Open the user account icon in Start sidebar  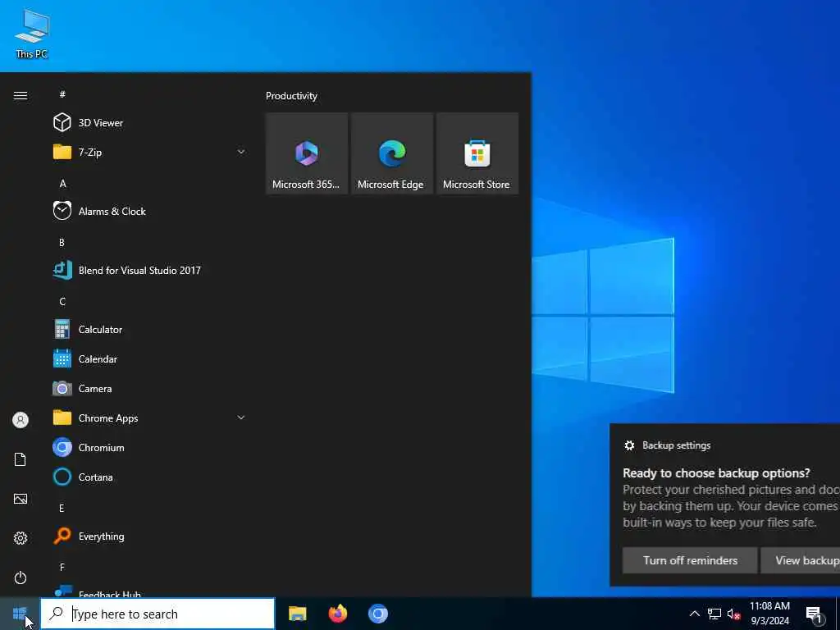pos(21,420)
